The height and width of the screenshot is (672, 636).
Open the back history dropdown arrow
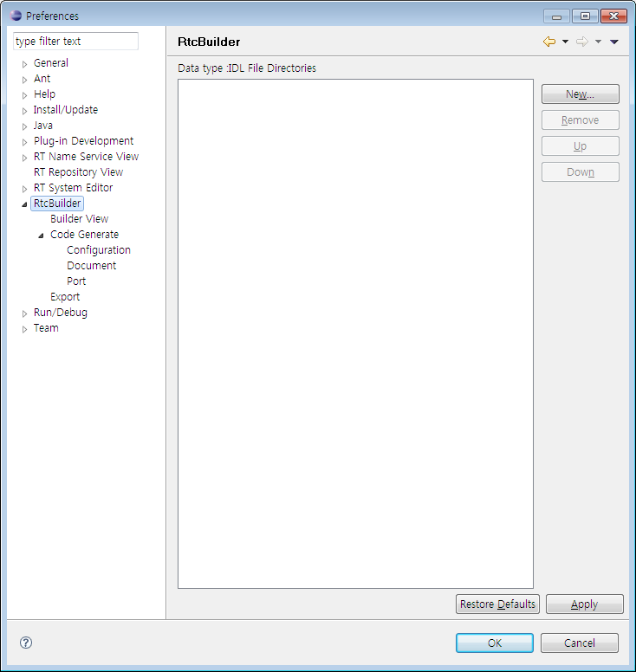pyautogui.click(x=565, y=42)
